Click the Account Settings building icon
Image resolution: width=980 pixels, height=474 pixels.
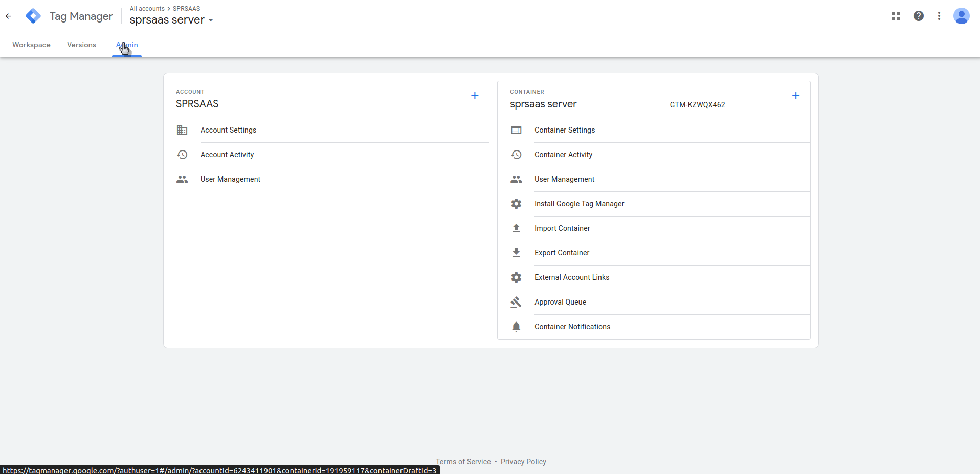(x=182, y=130)
